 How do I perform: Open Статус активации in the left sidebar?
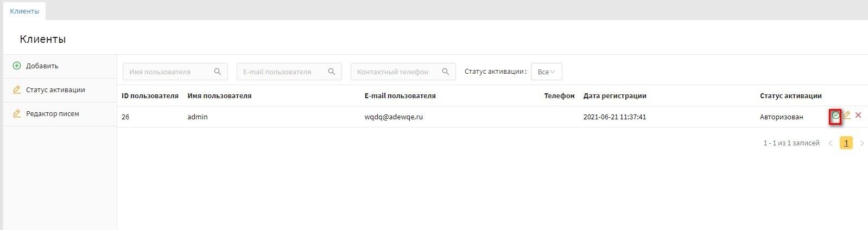pyautogui.click(x=55, y=90)
